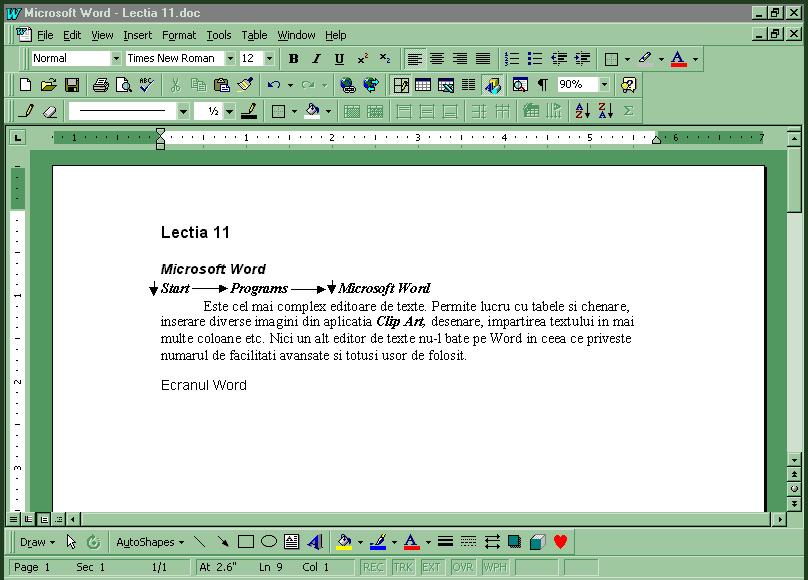Select the Format Painter brush
This screenshot has height=580, width=808.
pyautogui.click(x=245, y=84)
